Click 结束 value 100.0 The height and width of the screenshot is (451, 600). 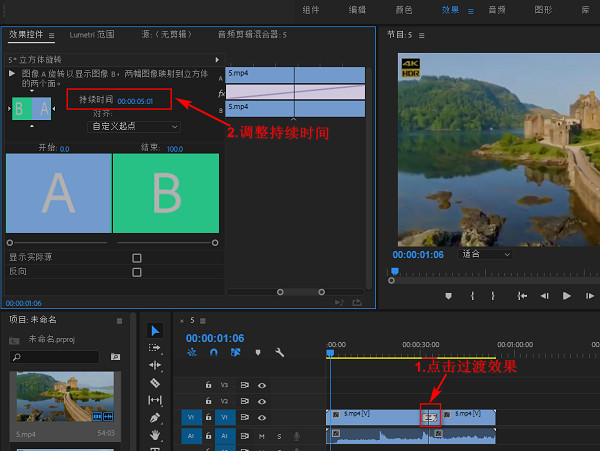(174, 149)
